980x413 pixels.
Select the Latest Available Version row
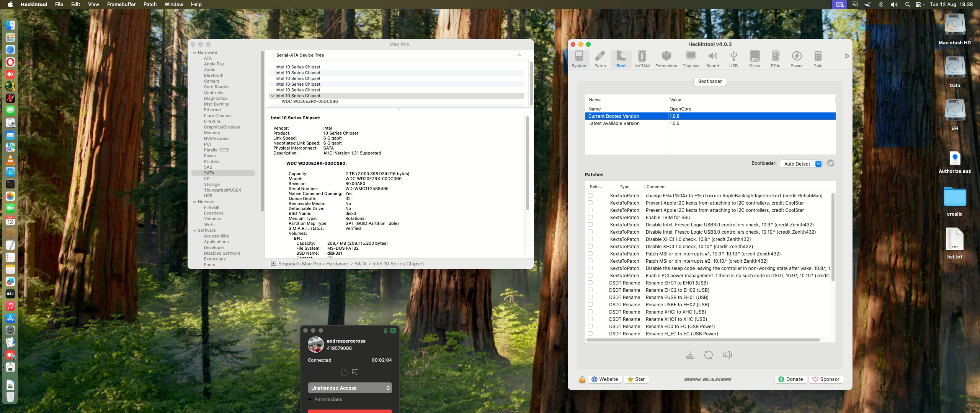[710, 124]
